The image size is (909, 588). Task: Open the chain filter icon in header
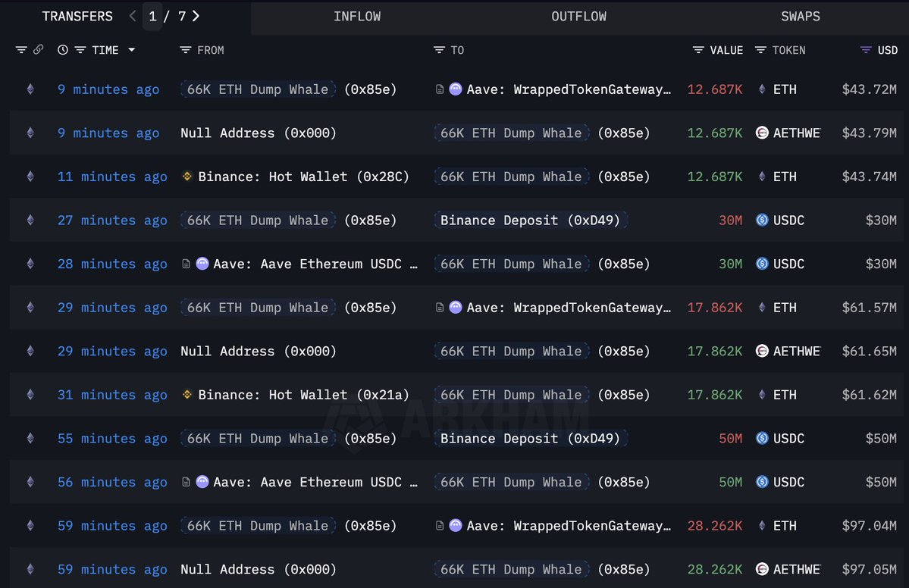pos(20,50)
